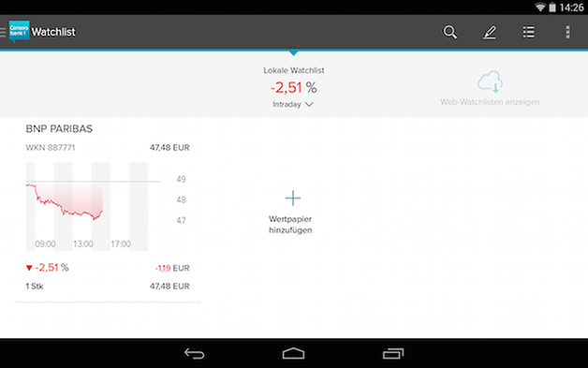Tap the plus icon to add security
Viewport: 588px width, 368px height.
pyautogui.click(x=293, y=199)
